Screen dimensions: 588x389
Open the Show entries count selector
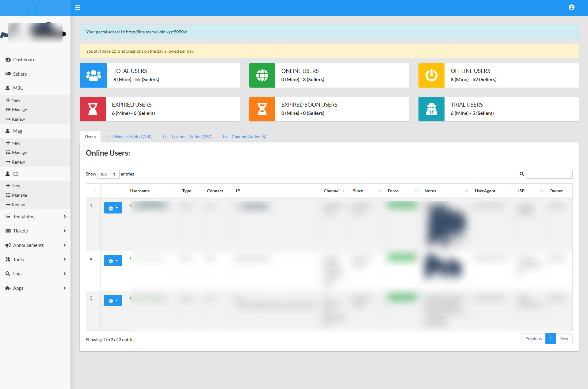click(x=108, y=174)
